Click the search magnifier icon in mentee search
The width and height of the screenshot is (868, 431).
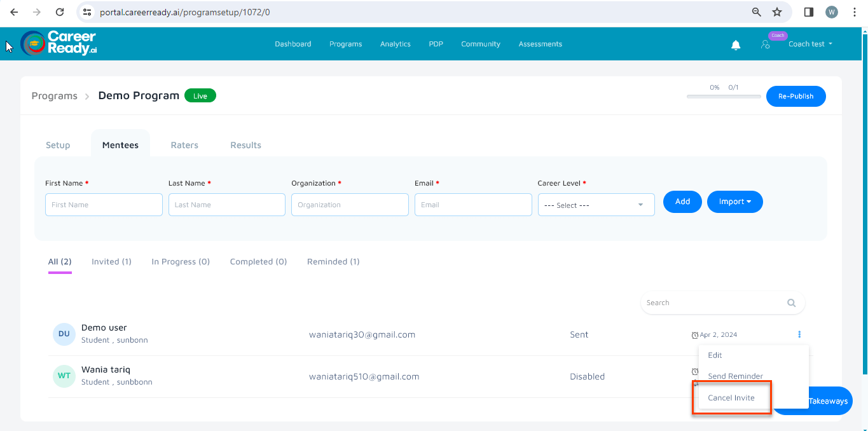(x=791, y=303)
